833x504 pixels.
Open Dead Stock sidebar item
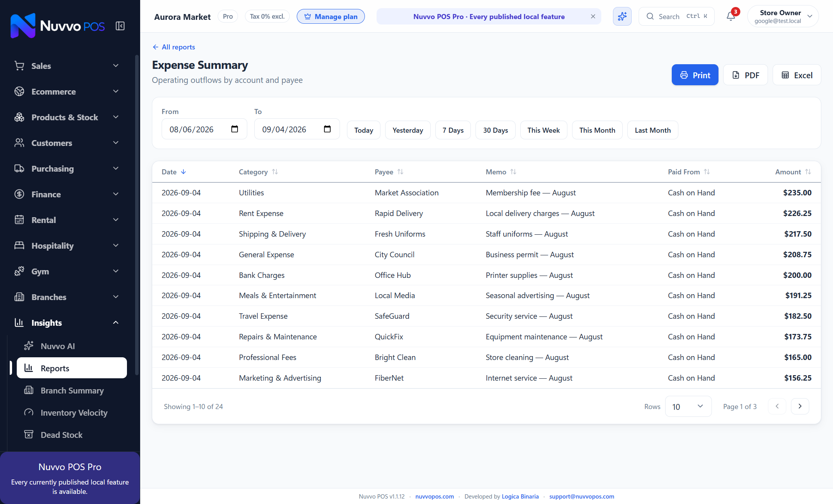point(72,435)
